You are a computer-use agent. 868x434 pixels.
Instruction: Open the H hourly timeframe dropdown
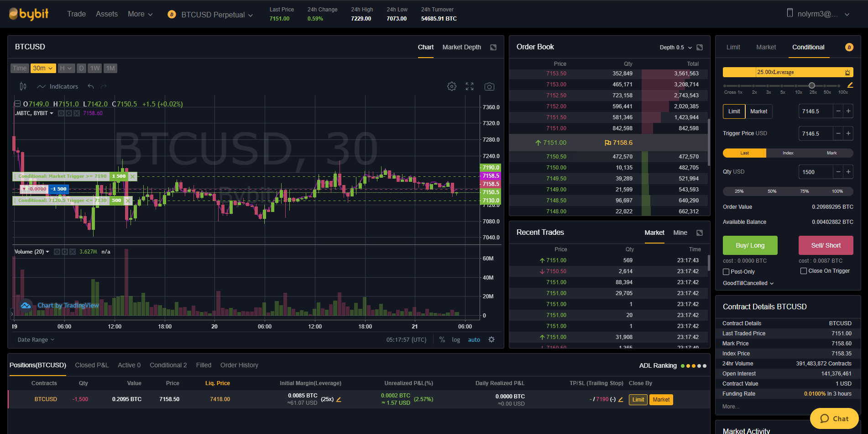pos(66,68)
